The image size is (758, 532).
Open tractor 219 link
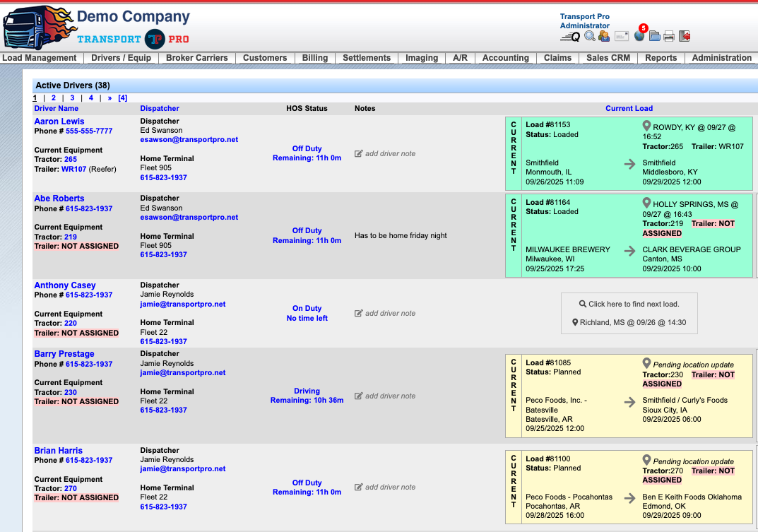[71, 237]
